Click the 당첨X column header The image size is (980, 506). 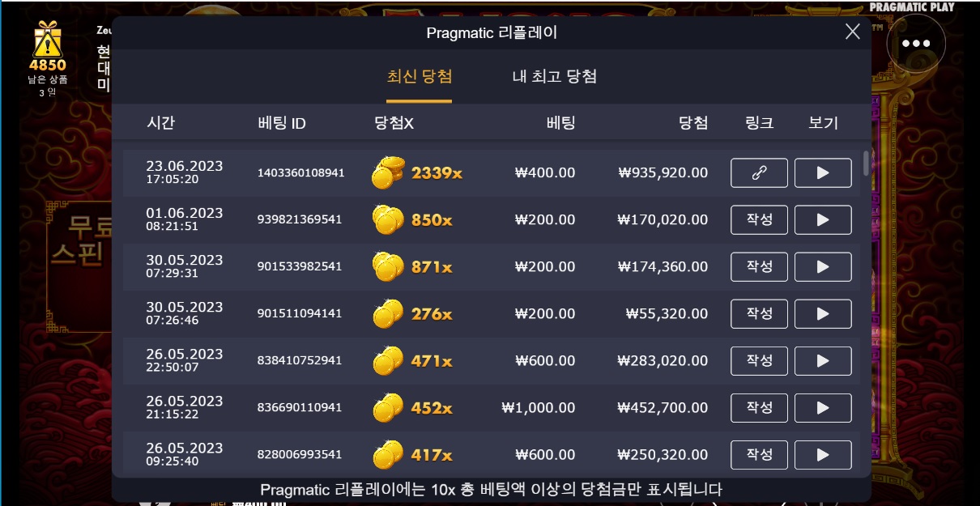coord(394,123)
